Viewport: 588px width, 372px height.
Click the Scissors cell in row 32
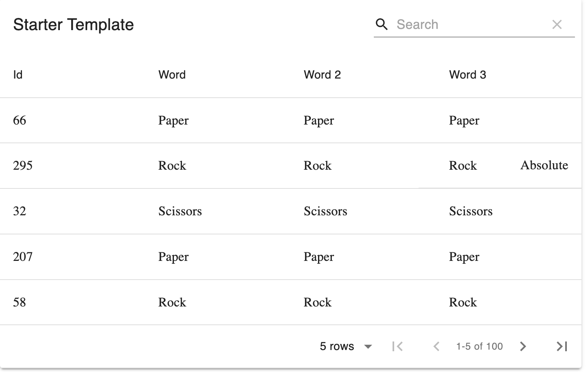point(180,211)
